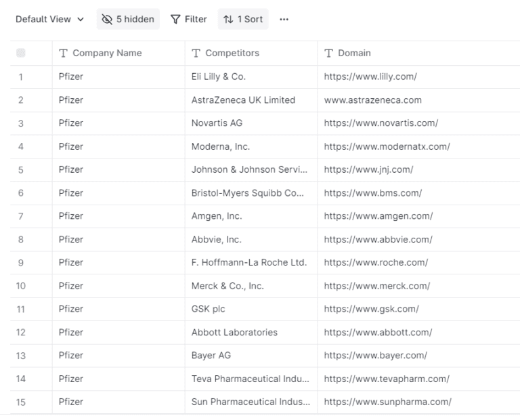
Task: Click the Pfizer cell in row 8
Action: pos(71,239)
